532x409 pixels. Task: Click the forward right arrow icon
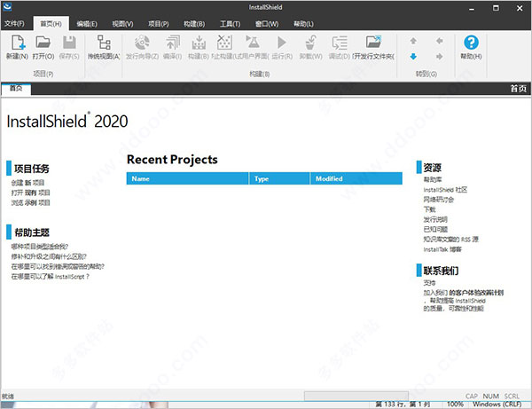[440, 57]
